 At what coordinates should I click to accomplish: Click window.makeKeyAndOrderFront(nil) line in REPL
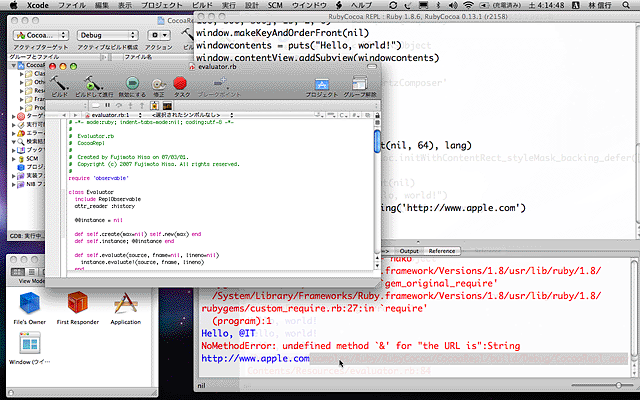(x=282, y=33)
